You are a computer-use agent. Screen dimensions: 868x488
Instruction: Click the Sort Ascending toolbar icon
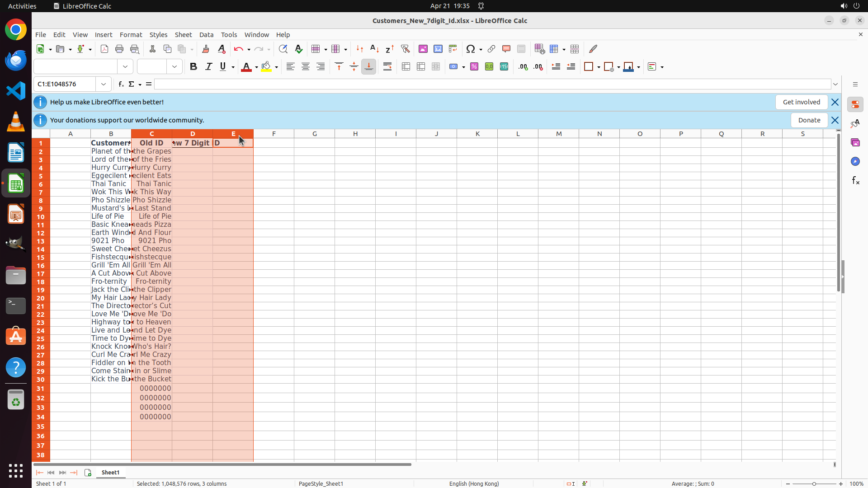[x=374, y=49]
